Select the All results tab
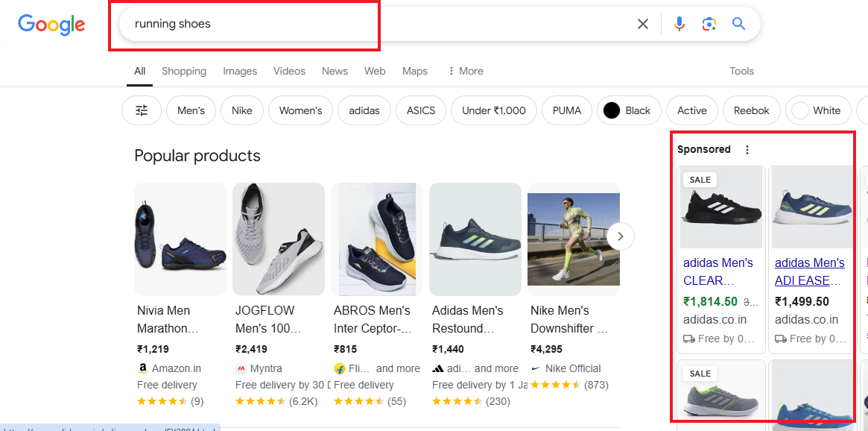 point(139,71)
